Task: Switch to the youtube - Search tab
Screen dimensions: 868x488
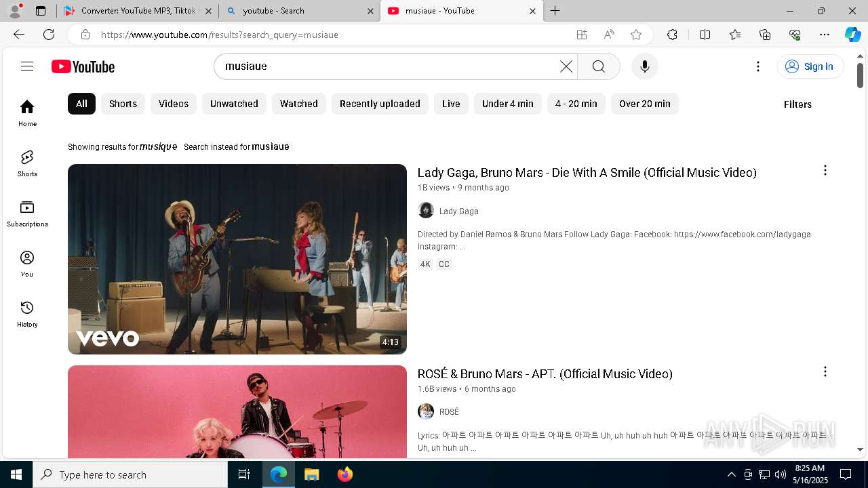Action: (x=298, y=11)
